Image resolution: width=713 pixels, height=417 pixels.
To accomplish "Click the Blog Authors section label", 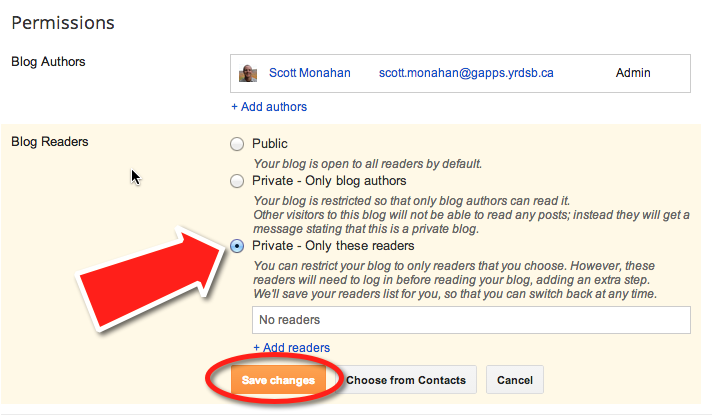I will 48,62.
